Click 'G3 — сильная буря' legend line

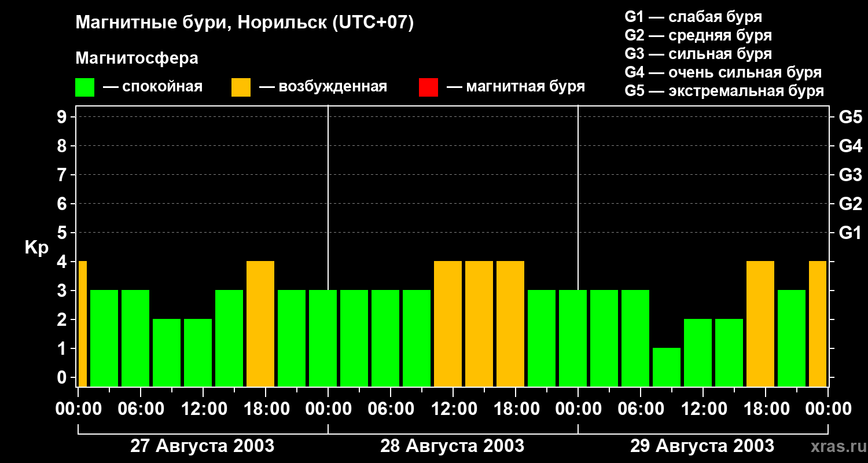[698, 54]
